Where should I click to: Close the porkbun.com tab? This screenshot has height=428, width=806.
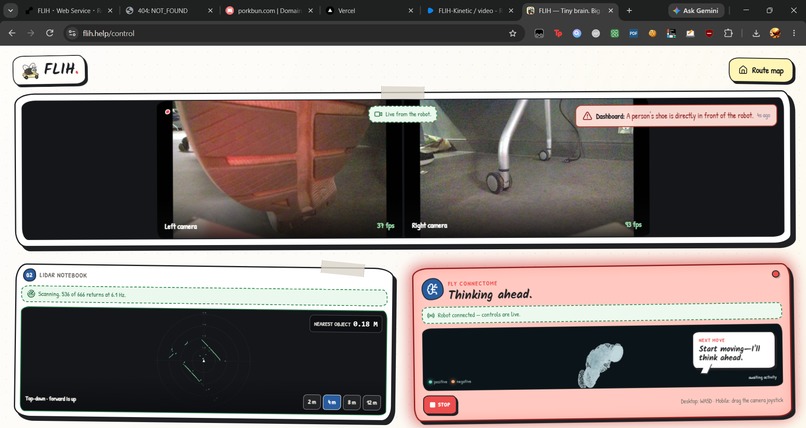click(310, 10)
